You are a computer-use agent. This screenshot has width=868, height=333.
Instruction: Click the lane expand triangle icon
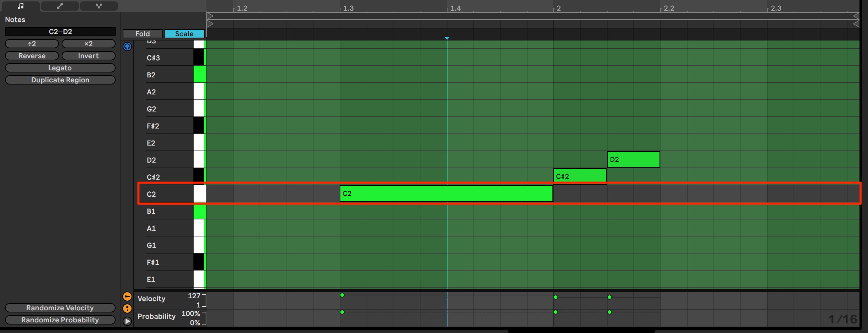coord(127,321)
